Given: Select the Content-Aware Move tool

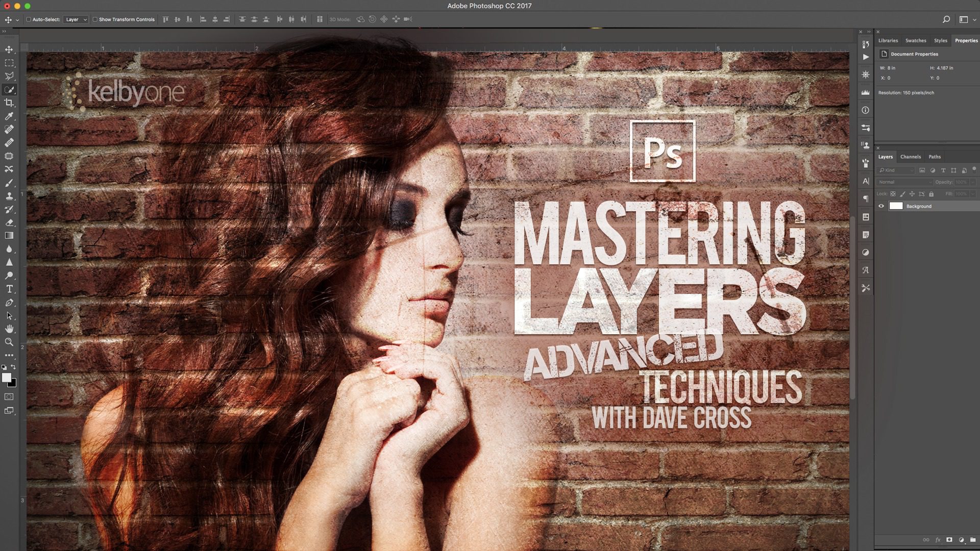Looking at the screenshot, I should pos(9,169).
